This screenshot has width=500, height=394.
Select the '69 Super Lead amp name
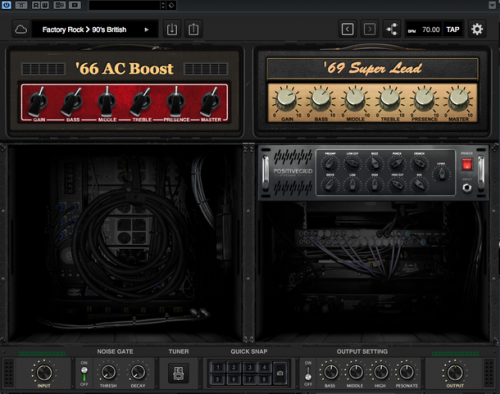(x=372, y=69)
